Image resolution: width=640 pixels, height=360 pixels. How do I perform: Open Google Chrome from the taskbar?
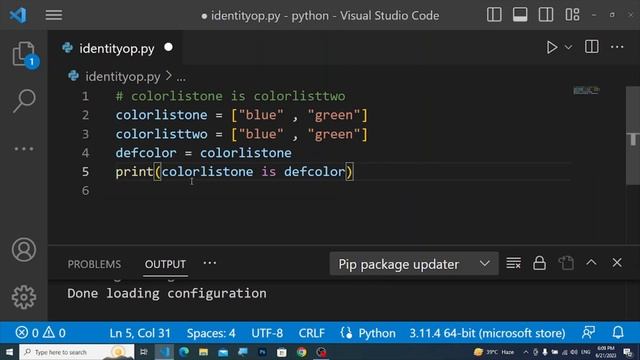pyautogui.click(x=302, y=352)
